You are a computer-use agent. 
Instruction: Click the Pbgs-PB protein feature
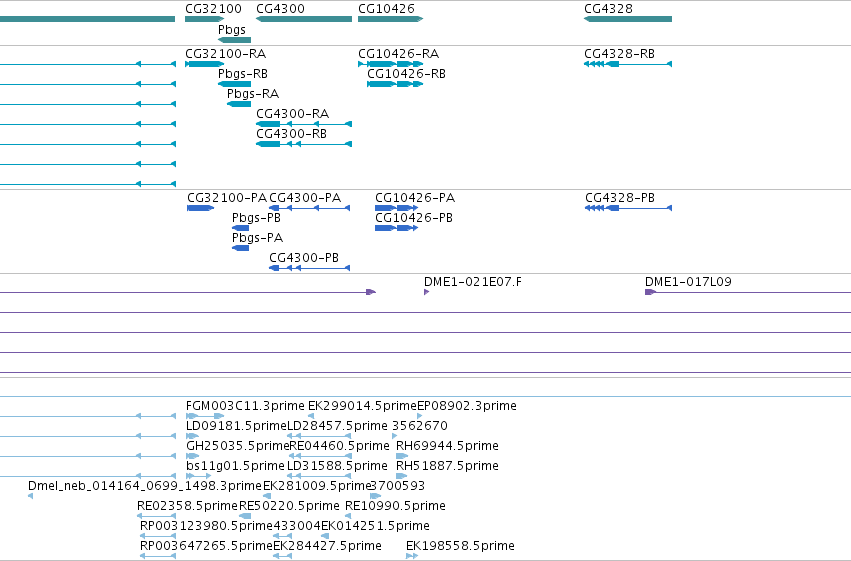click(x=240, y=228)
